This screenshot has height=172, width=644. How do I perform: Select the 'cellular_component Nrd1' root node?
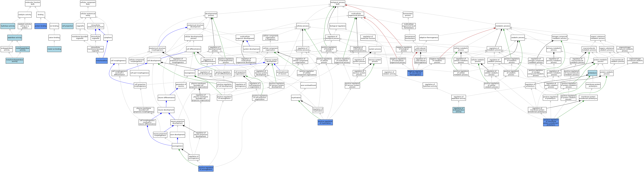tap(88, 3)
